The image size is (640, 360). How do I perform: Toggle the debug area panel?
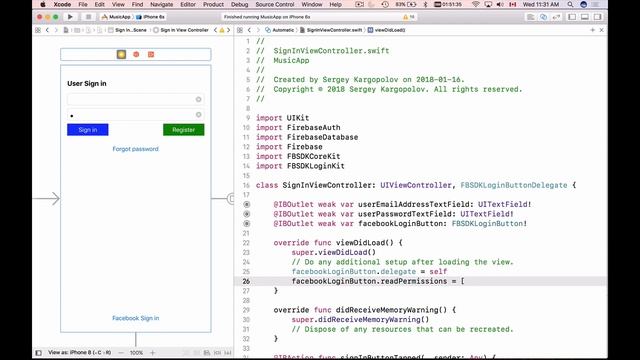click(x=585, y=17)
